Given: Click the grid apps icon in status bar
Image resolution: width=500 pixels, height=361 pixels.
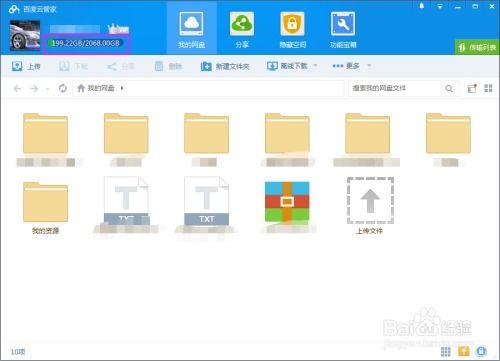Looking at the screenshot, I should tap(446, 351).
